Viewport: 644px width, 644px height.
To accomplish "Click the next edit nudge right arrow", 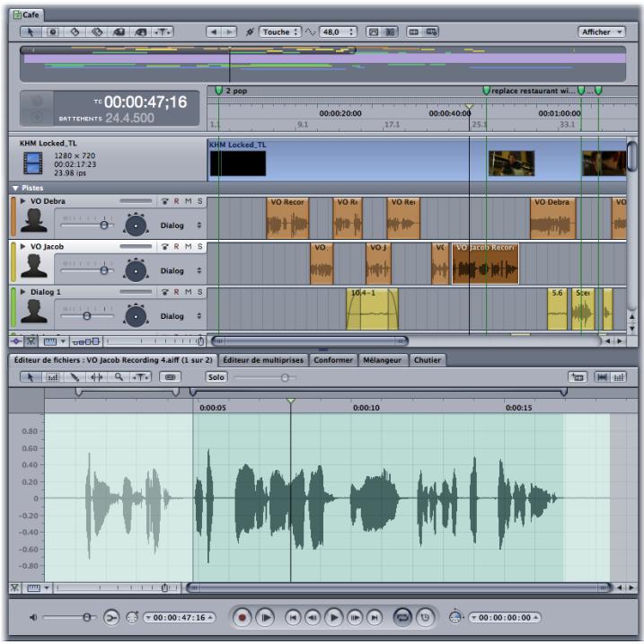I will click(229, 32).
